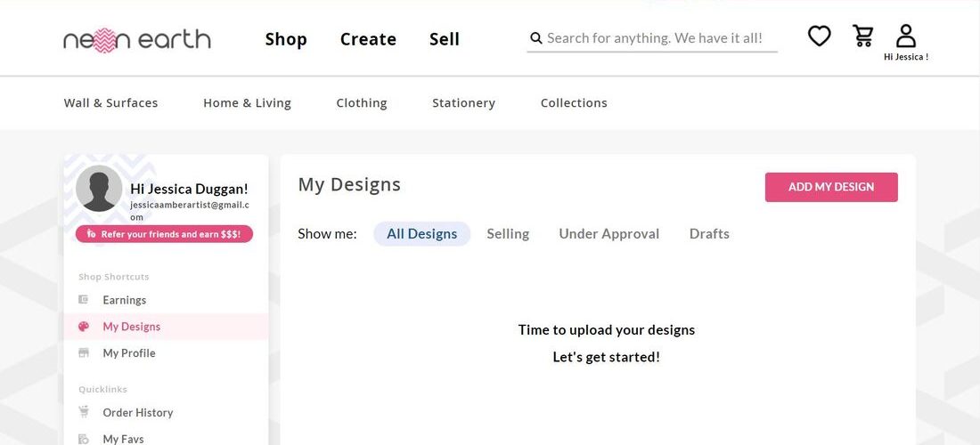The width and height of the screenshot is (980, 445).
Task: Click the profile avatar picture
Action: (x=99, y=188)
